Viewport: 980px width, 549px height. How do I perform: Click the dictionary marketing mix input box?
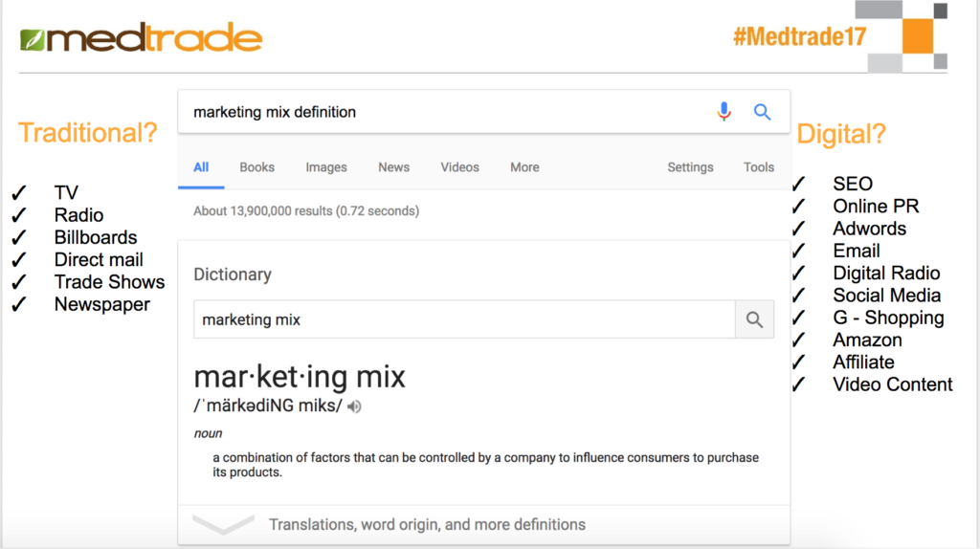(464, 319)
